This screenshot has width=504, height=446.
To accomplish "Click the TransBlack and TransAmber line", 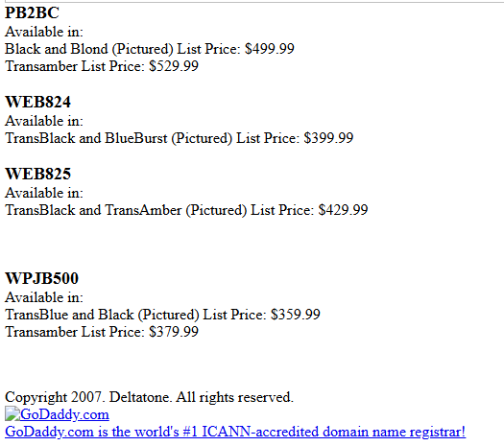I will pyautogui.click(x=186, y=210).
